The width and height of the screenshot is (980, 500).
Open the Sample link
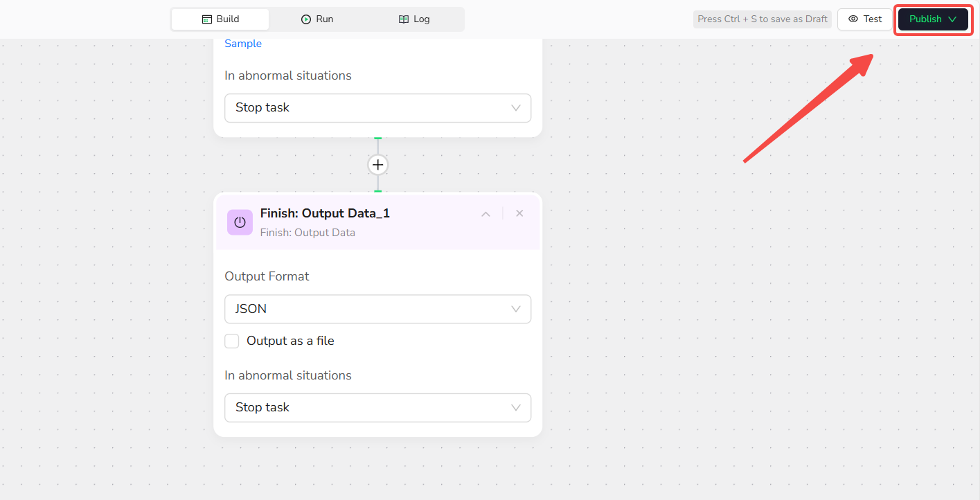tap(243, 44)
